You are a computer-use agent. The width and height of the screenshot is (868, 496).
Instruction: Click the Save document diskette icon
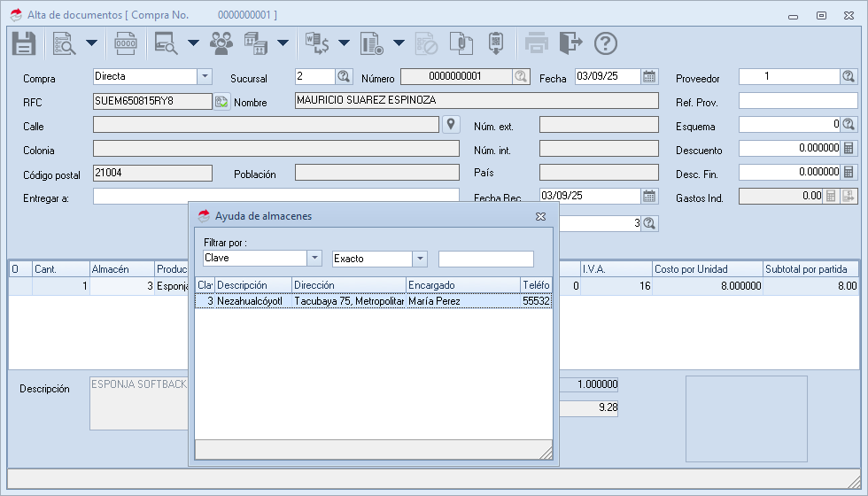click(x=23, y=43)
